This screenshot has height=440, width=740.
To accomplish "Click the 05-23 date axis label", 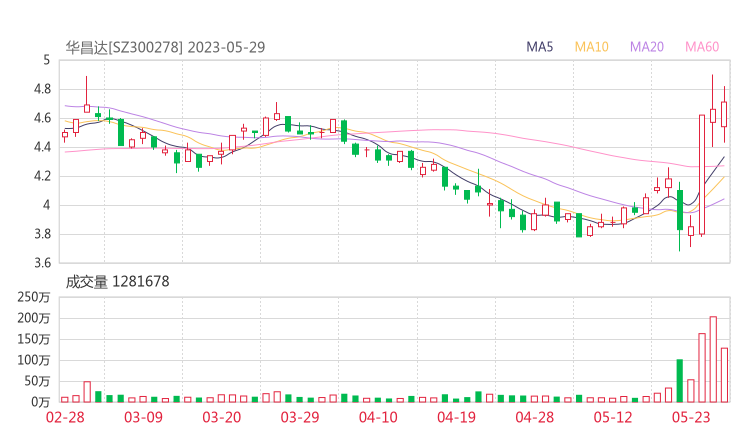I will click(x=691, y=417).
